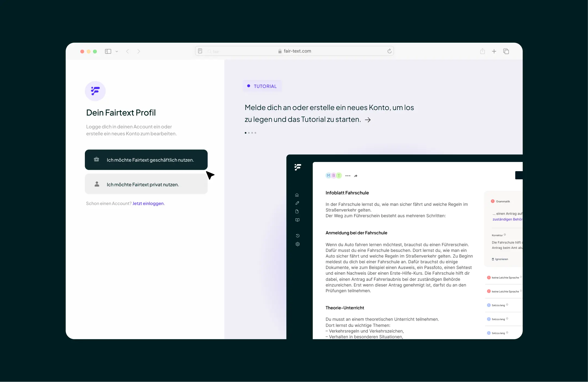This screenshot has height=382, width=588.
Task: Click the arrow after the tutorial headline
Action: (368, 120)
